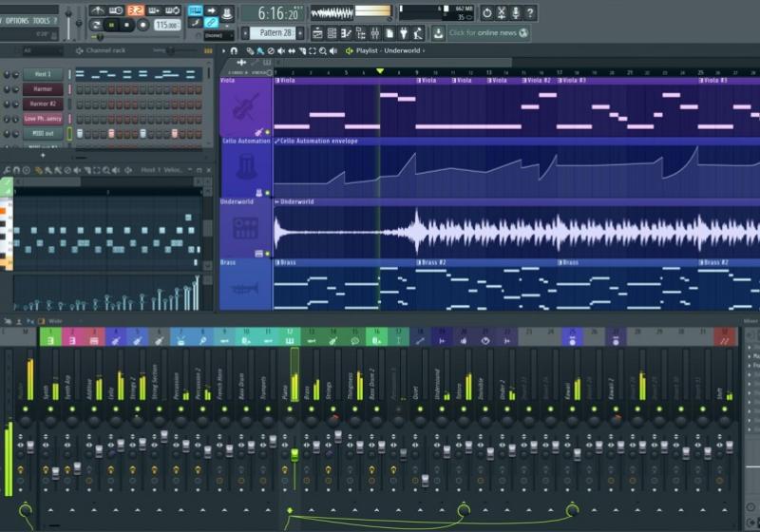The height and width of the screenshot is (532, 760).
Task: Click the tempo 115 BPM field
Action: coord(166,25)
